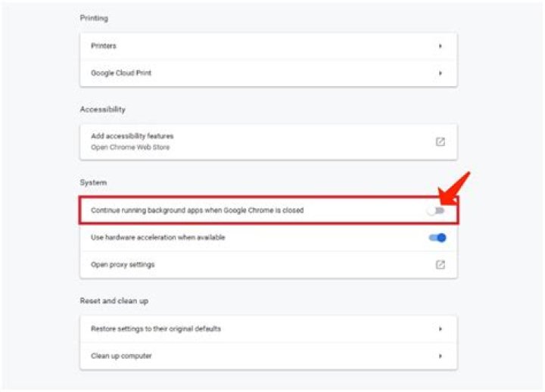Screen dimensions: 545x392
Task: Expand restore settings arrow
Action: coord(440,329)
